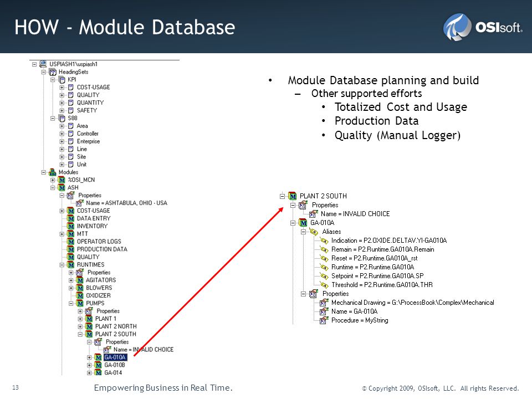Select the Line heading
The height and width of the screenshot is (399, 532).
[x=82, y=149]
